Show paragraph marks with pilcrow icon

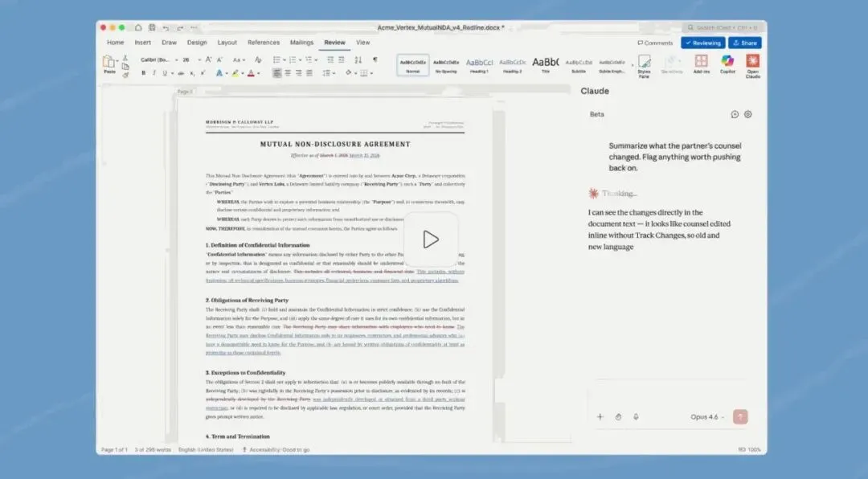pyautogui.click(x=375, y=59)
